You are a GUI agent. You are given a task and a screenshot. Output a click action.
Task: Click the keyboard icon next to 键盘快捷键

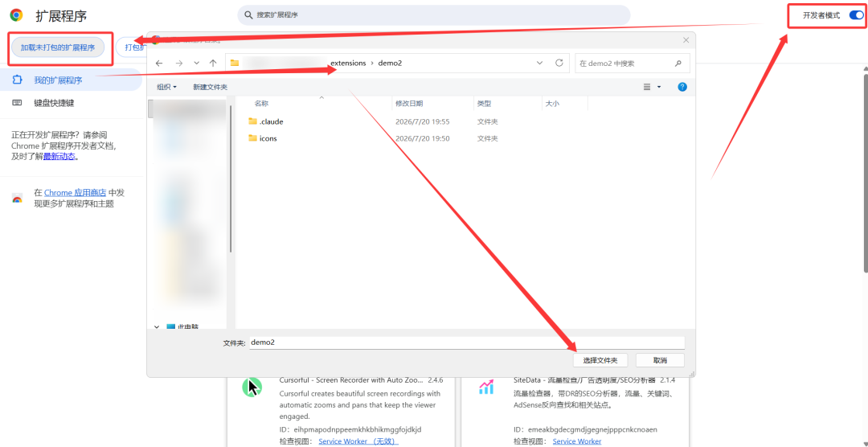click(x=17, y=102)
